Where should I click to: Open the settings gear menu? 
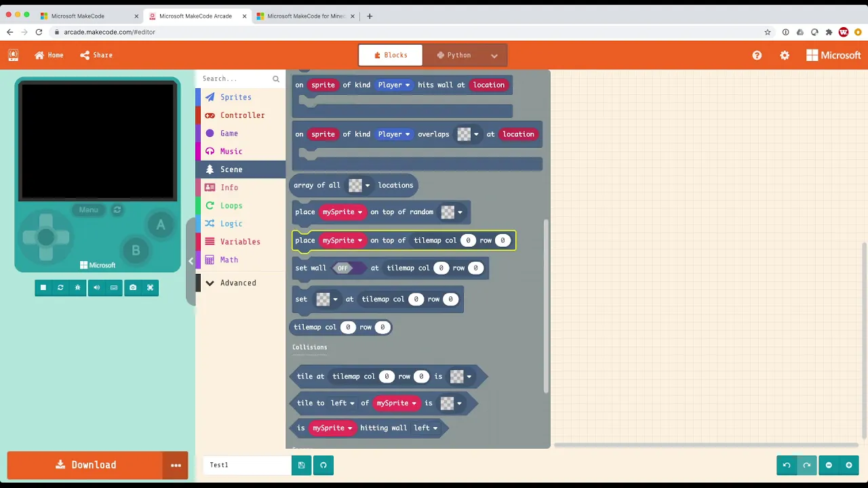coord(785,56)
